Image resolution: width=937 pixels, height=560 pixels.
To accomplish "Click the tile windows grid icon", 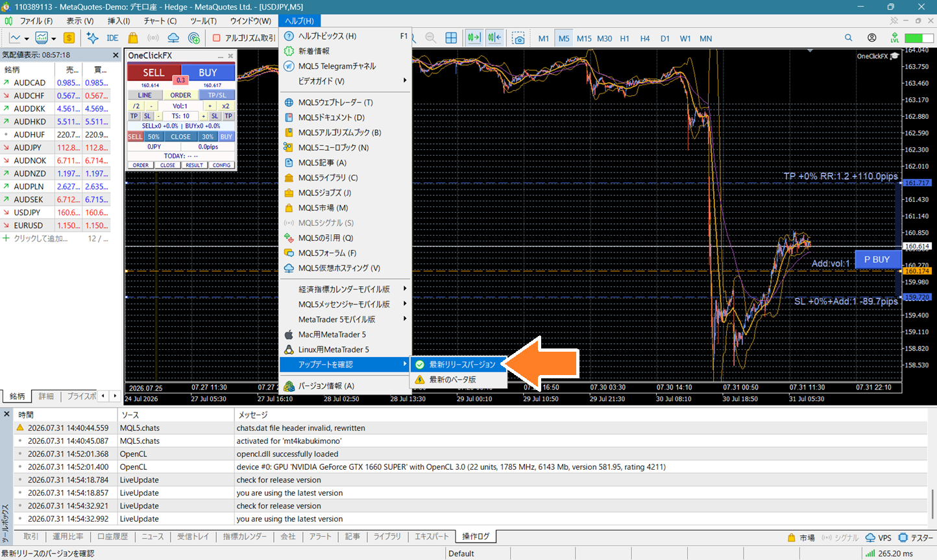I will tap(451, 38).
